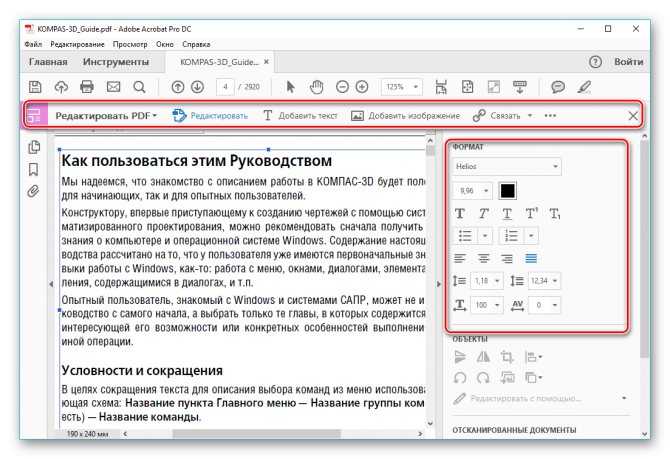670x459 pixels.
Task: Open the three-dots more options menu
Action: [550, 115]
